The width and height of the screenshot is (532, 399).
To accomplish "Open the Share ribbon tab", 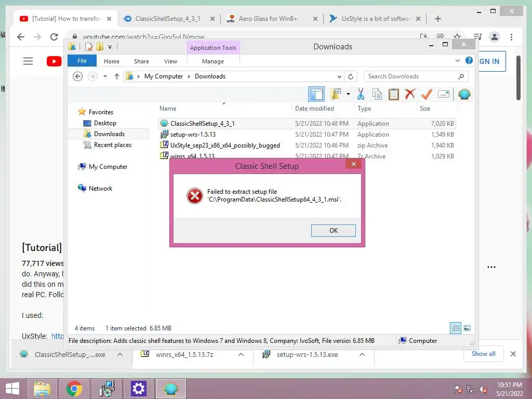I will [x=141, y=61].
